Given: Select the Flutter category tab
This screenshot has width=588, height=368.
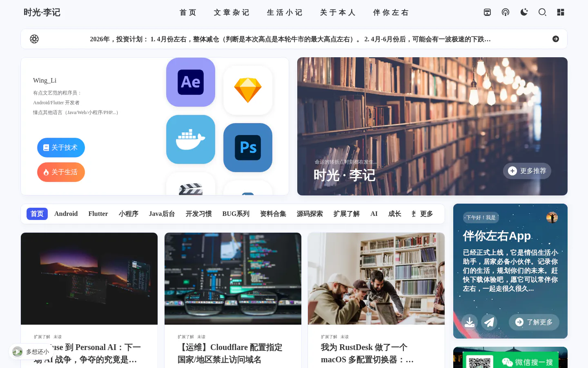Looking at the screenshot, I should (98, 214).
